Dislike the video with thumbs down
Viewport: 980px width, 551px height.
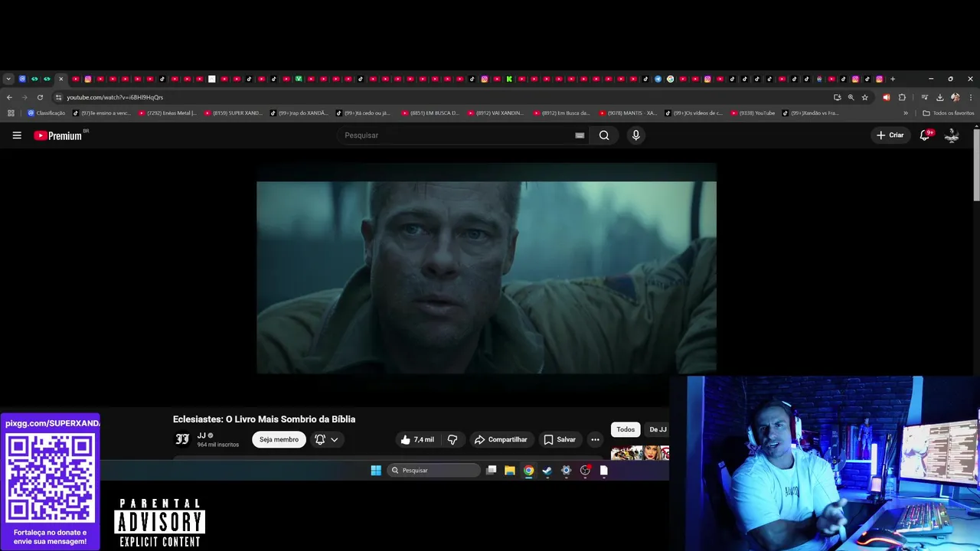pyautogui.click(x=452, y=439)
